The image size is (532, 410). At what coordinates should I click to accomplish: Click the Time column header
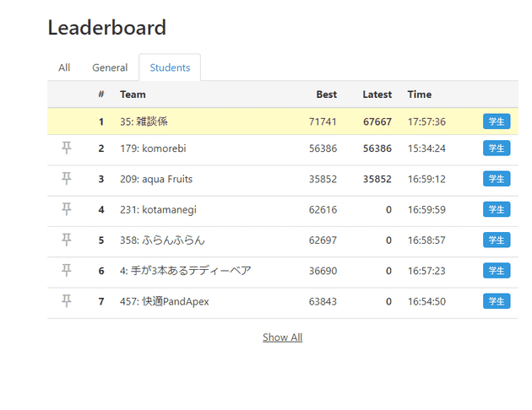(x=420, y=94)
